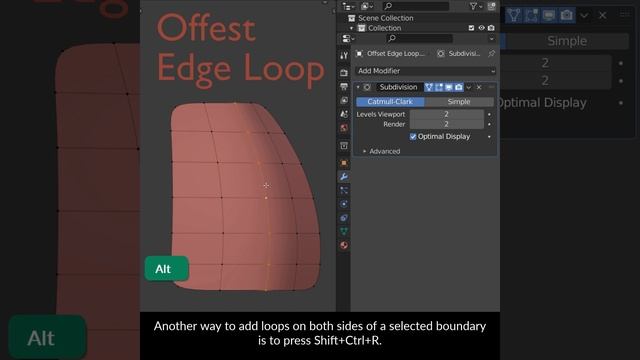The width and height of the screenshot is (640, 360).
Task: Toggle On Cage modifier display
Action: click(429, 87)
